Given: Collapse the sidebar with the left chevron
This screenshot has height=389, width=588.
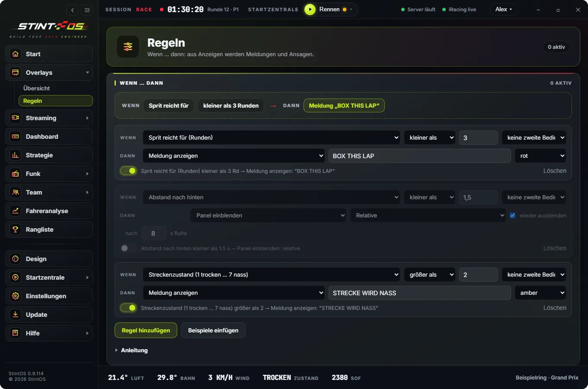Looking at the screenshot, I should 73,10.
